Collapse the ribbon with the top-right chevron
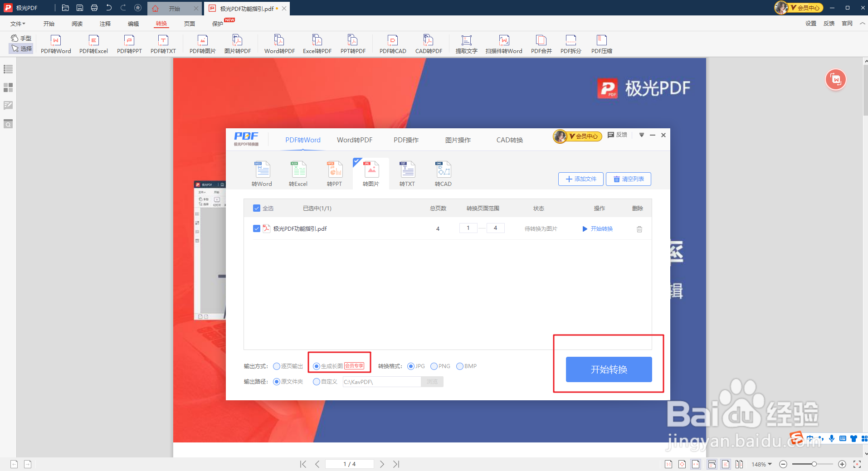This screenshot has height=471, width=868. [862, 24]
